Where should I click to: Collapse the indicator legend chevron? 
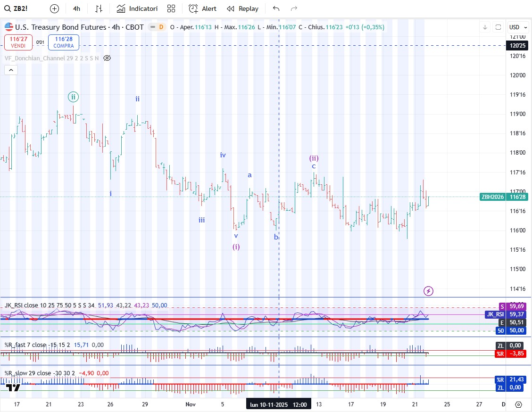coord(11,70)
